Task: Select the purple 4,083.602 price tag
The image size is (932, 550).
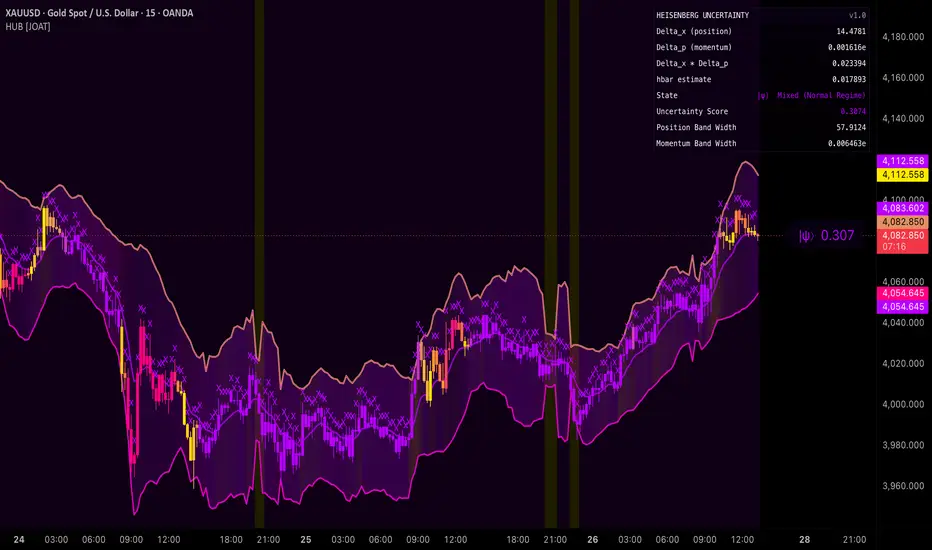Action: 902,208
